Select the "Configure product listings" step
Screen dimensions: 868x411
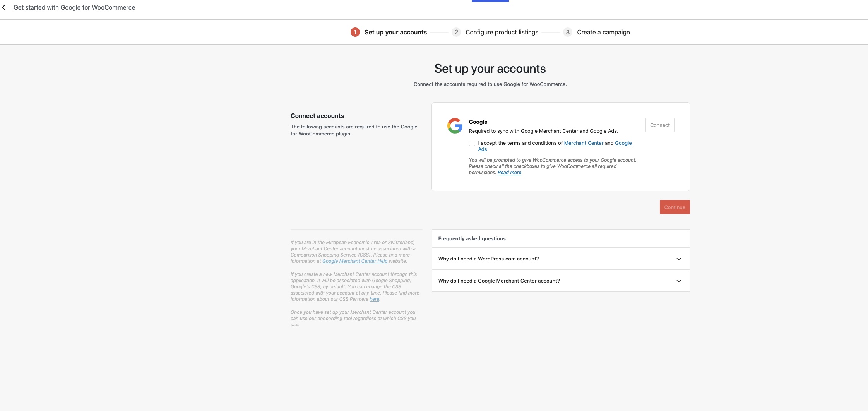tap(502, 32)
